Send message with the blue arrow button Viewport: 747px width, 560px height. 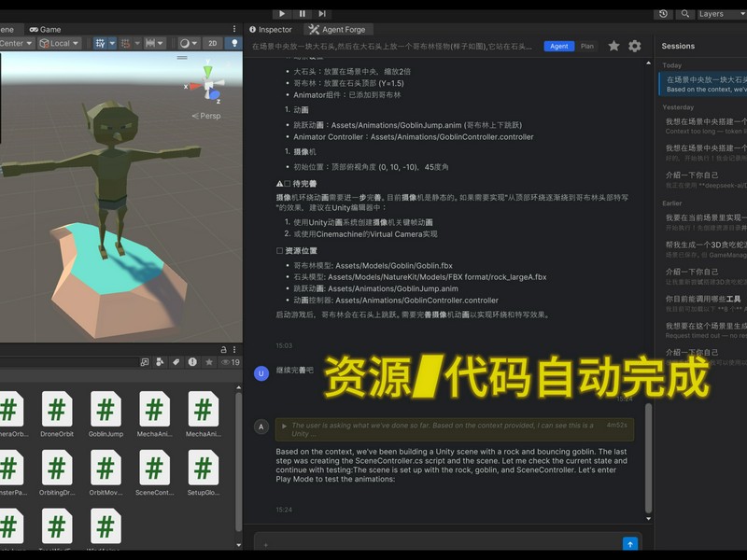point(629,544)
